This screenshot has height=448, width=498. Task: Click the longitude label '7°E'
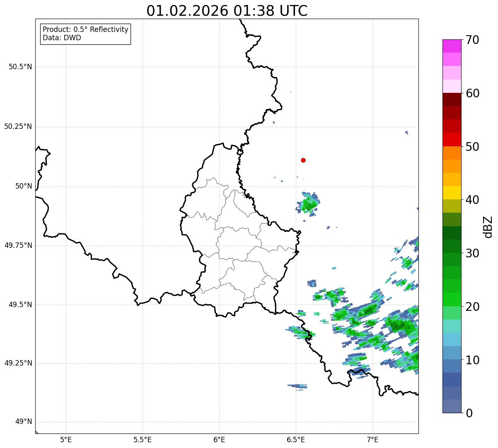(x=372, y=440)
